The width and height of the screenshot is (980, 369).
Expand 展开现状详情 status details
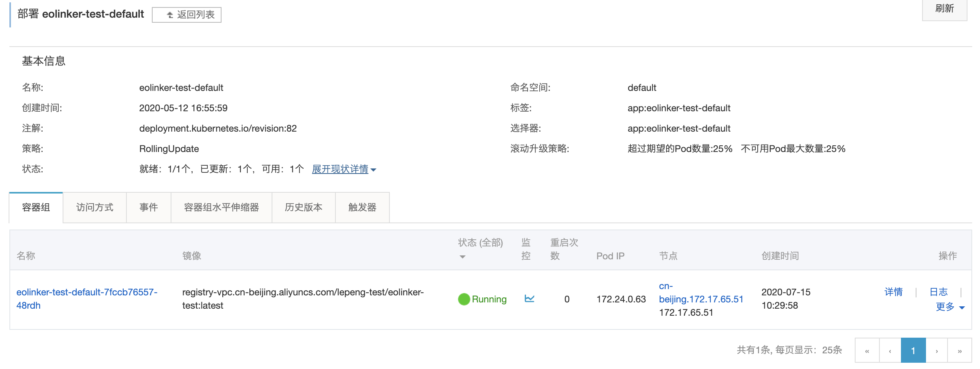click(x=344, y=169)
